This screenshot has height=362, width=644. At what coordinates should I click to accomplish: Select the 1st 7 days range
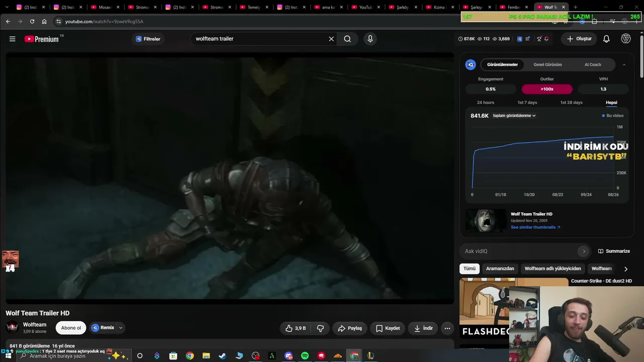(x=527, y=103)
